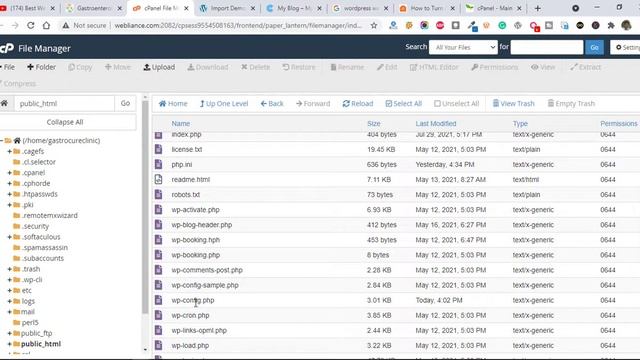Select the wp-config.php file
This screenshot has width=640, height=360.
193,300
